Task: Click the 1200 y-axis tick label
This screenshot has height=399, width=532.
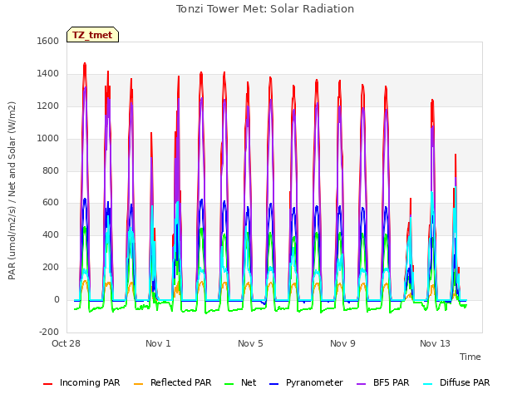Action: point(48,106)
